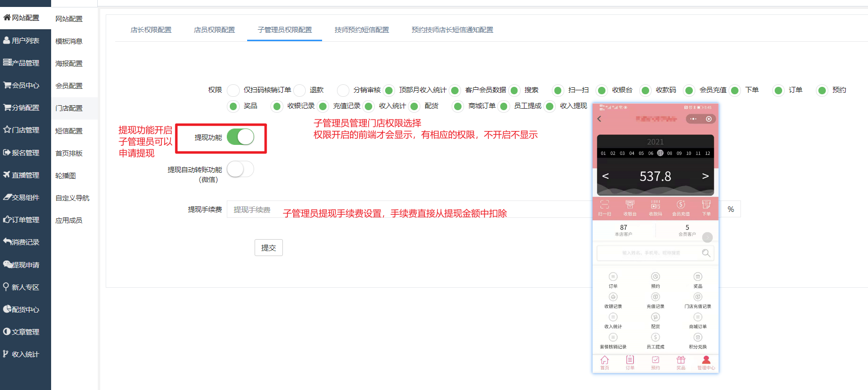This screenshot has width=868, height=390.
Task: Uncheck the 收银记录 permission
Action: point(277,106)
